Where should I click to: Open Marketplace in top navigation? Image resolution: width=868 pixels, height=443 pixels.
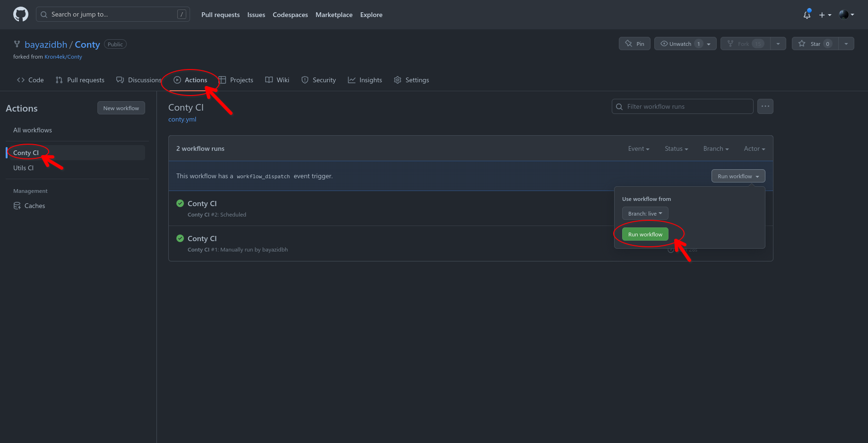tap(334, 15)
